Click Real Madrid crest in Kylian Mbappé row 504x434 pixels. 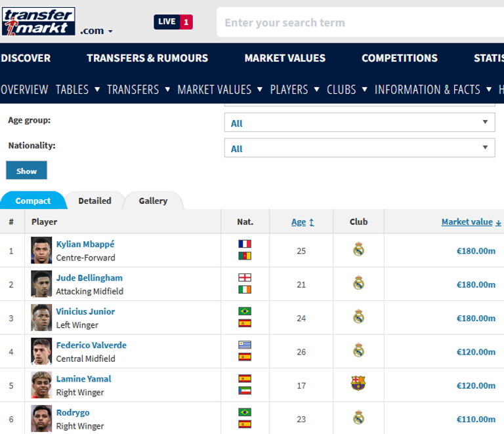pos(358,249)
